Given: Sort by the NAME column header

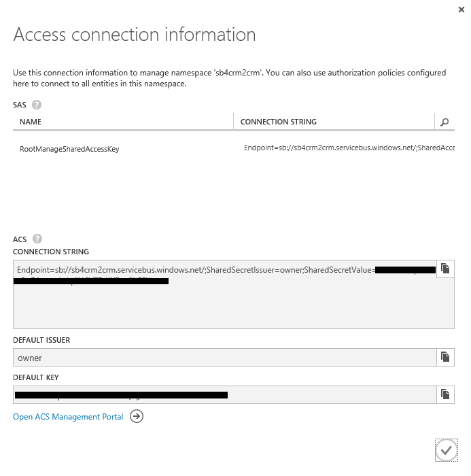Looking at the screenshot, I should 31,122.
